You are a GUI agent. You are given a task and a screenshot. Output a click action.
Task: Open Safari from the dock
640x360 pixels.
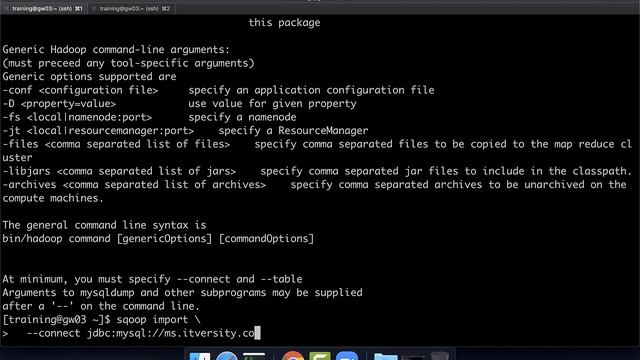[227, 356]
